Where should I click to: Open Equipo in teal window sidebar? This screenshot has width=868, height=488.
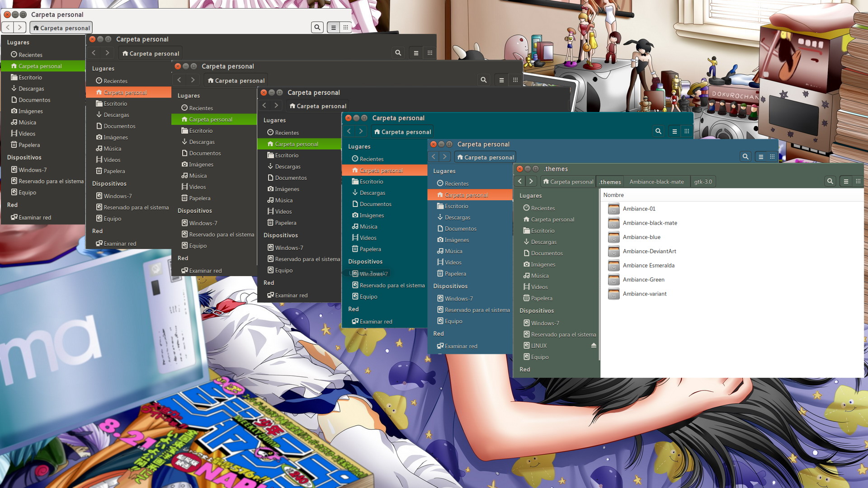tap(384, 297)
